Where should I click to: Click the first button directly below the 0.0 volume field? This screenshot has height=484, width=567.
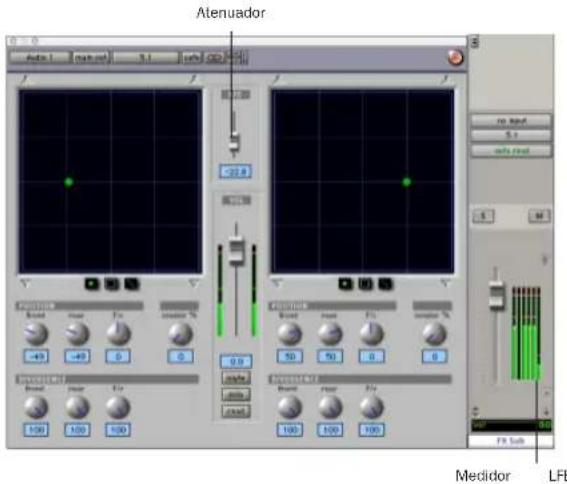pos(236,378)
